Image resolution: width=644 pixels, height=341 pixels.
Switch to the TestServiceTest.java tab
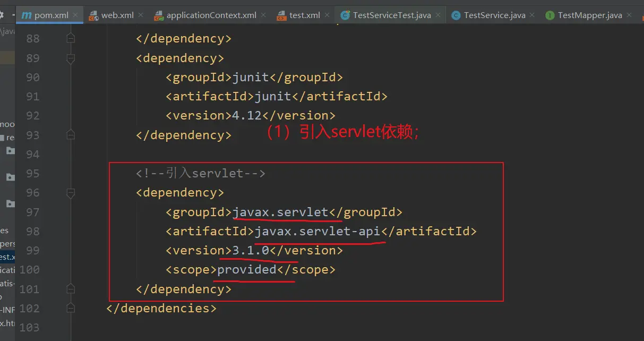click(x=392, y=15)
